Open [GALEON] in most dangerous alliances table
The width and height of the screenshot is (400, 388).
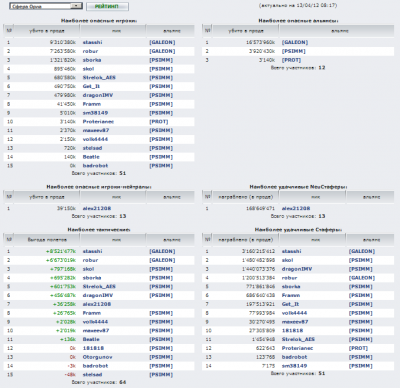tap(295, 42)
